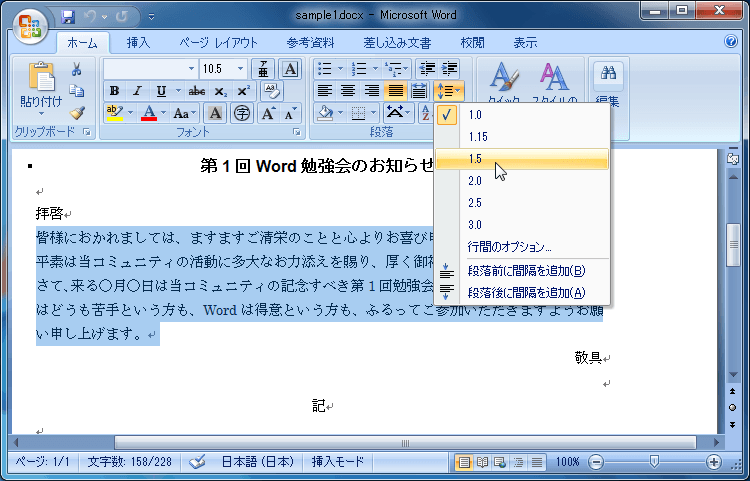The width and height of the screenshot is (750, 481).
Task: Copy selection with the copy icon
Action: coord(77,91)
